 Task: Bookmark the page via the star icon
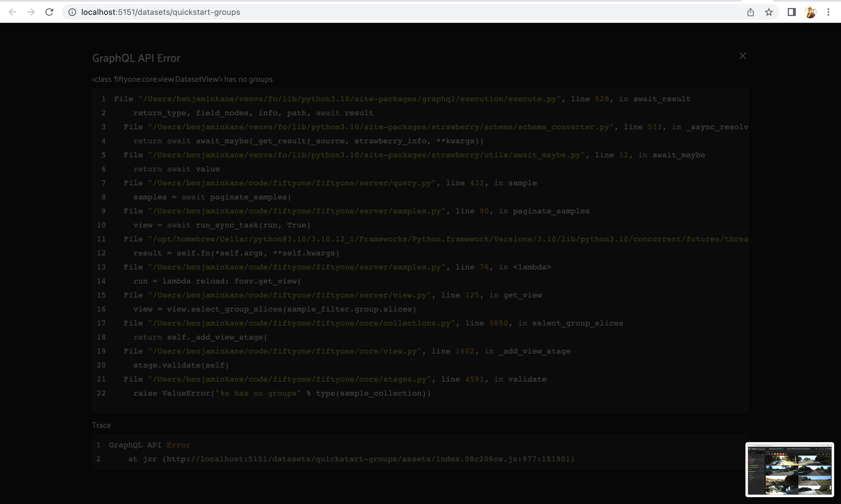click(x=769, y=12)
